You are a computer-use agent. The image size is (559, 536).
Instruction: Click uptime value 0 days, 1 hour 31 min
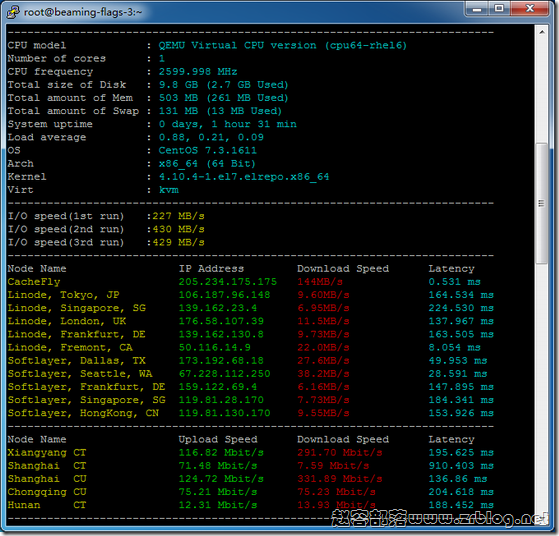(227, 124)
